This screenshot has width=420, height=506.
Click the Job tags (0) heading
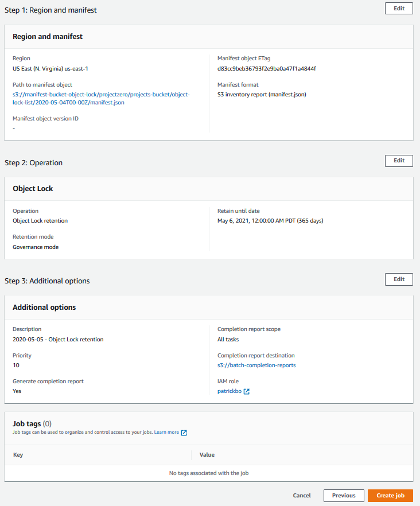32,424
